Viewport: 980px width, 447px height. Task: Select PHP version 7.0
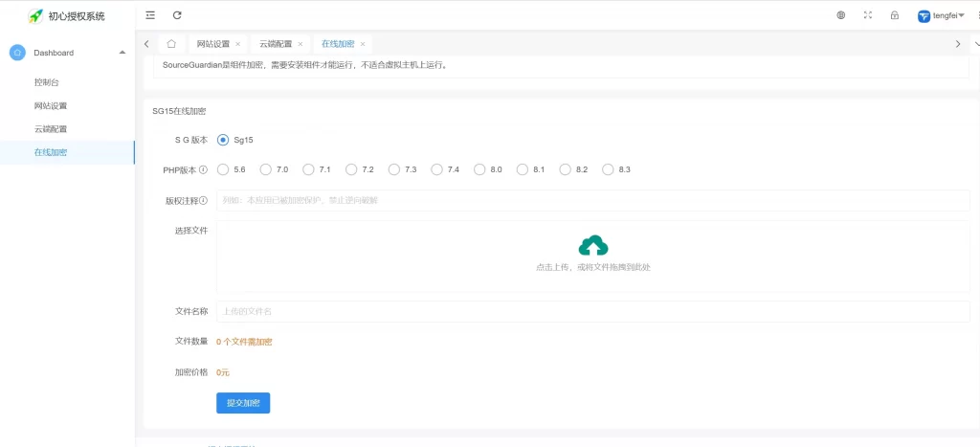tap(266, 169)
